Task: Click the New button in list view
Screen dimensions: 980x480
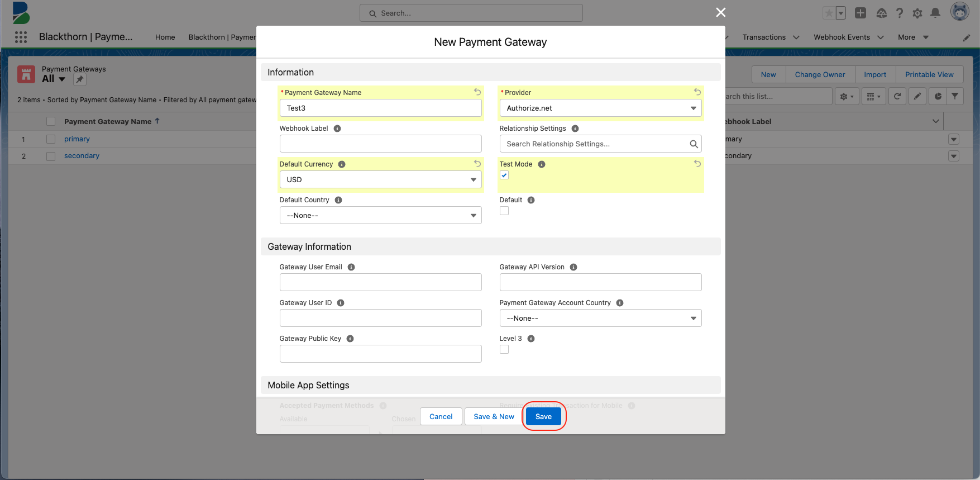Action: [x=768, y=74]
